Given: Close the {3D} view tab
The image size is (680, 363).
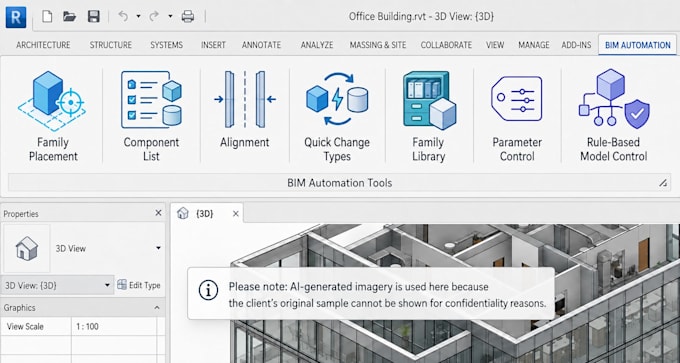Looking at the screenshot, I should [235, 213].
